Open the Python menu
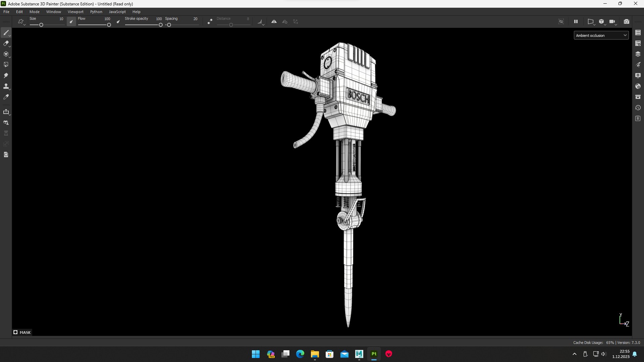644x362 pixels. pyautogui.click(x=96, y=12)
